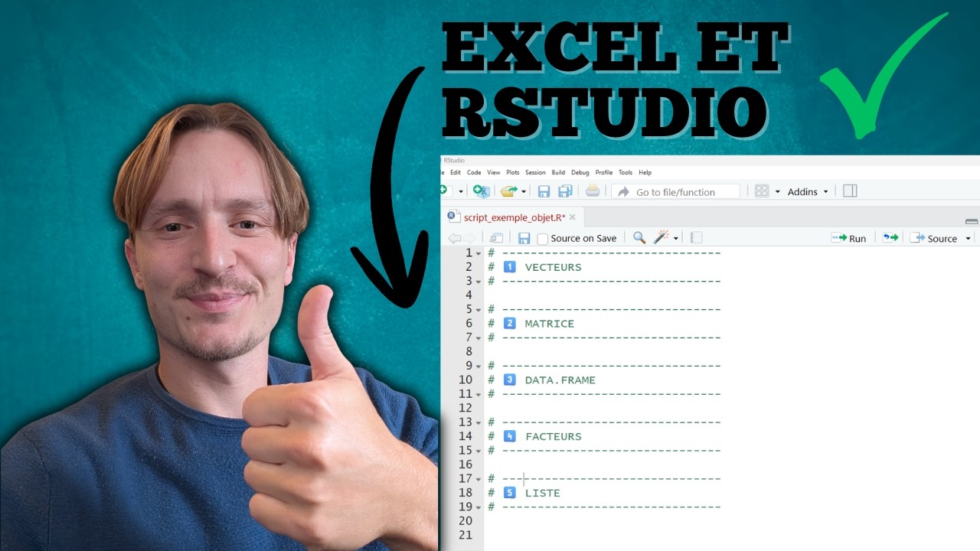Image resolution: width=980 pixels, height=551 pixels.
Task: Open the Session menu
Action: click(x=535, y=173)
